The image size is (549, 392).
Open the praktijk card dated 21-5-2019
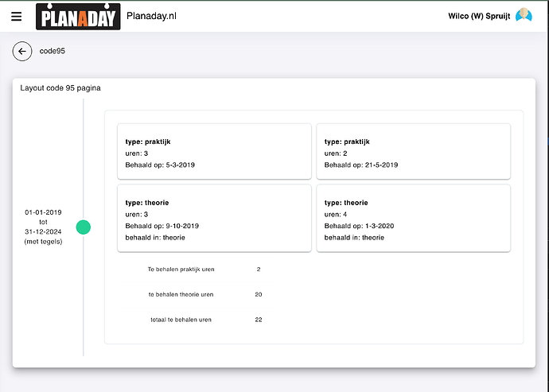click(413, 153)
